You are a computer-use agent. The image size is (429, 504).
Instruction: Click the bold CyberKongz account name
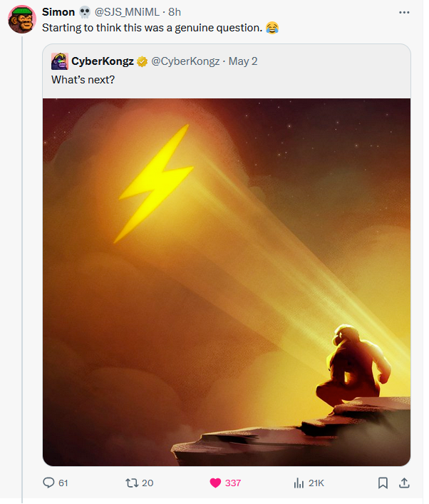coord(103,61)
